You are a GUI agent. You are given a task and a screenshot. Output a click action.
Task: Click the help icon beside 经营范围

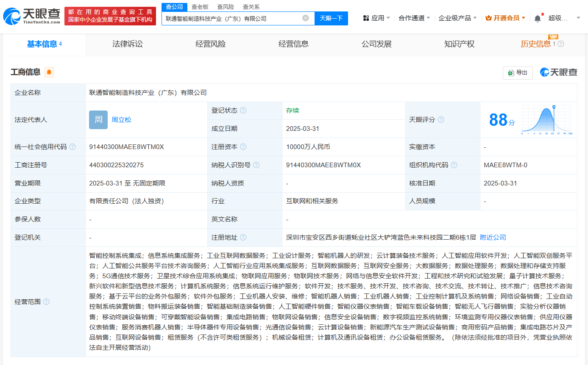point(46,301)
